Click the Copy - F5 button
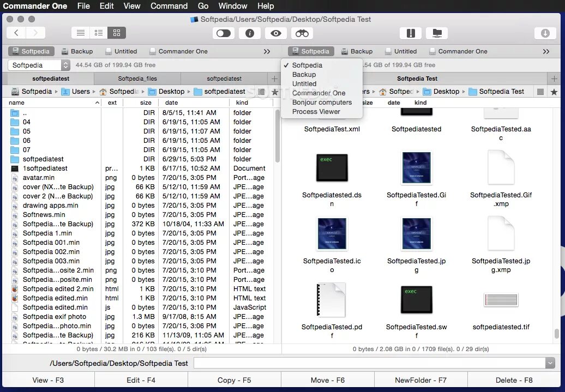 [234, 381]
